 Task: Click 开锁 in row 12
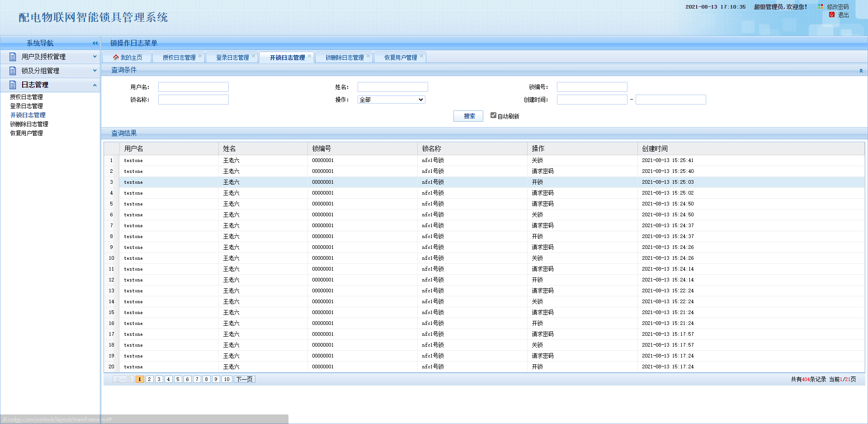pos(537,280)
